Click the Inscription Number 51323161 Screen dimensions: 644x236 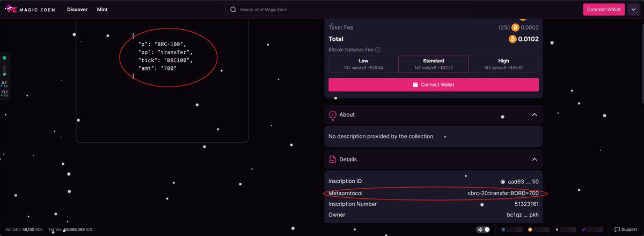click(x=526, y=204)
